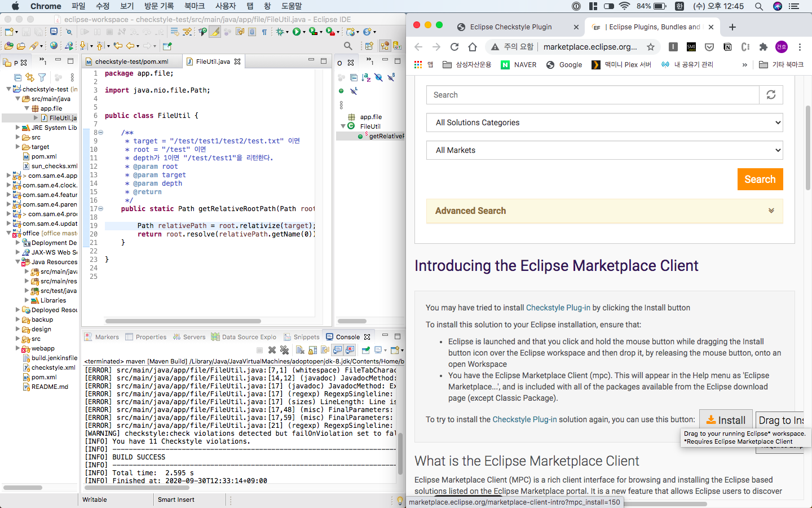Open the Markers view tab
812x508 pixels.
(x=101, y=337)
